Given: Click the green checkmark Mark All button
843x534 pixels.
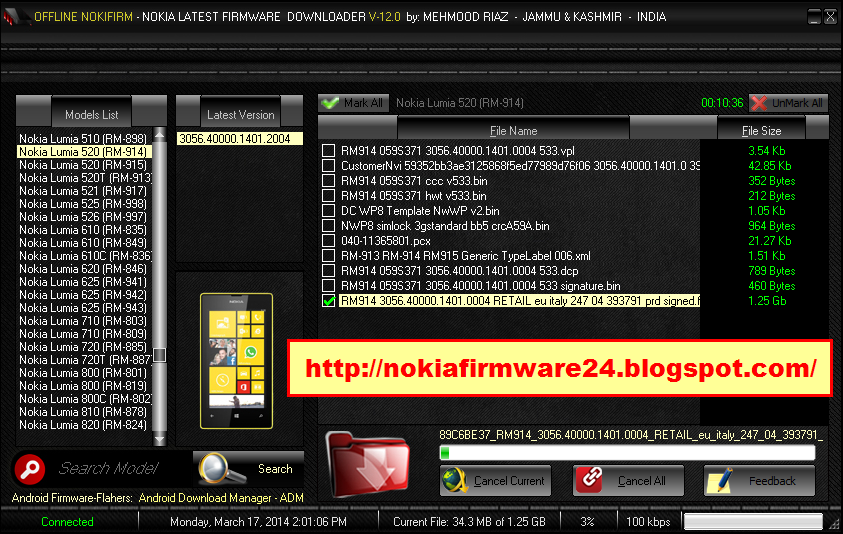Looking at the screenshot, I should [353, 103].
